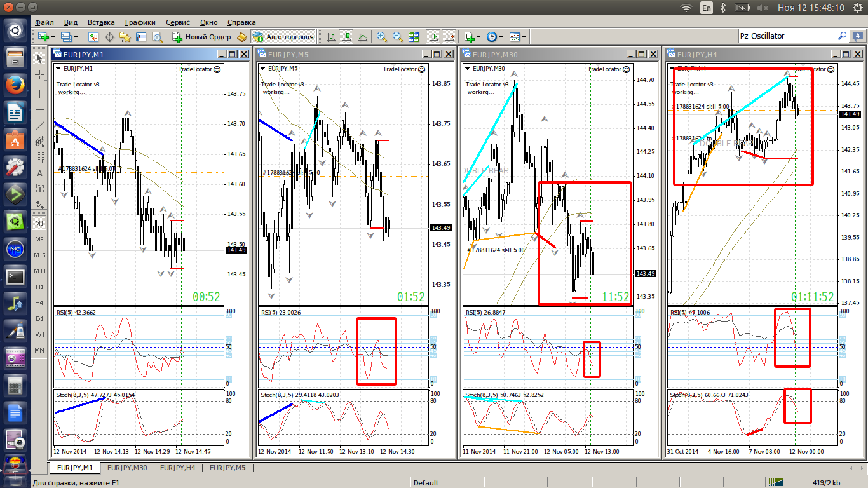Image resolution: width=868 pixels, height=488 pixels.
Task: Open the Terminal from the dock
Action: pyautogui.click(x=15, y=277)
